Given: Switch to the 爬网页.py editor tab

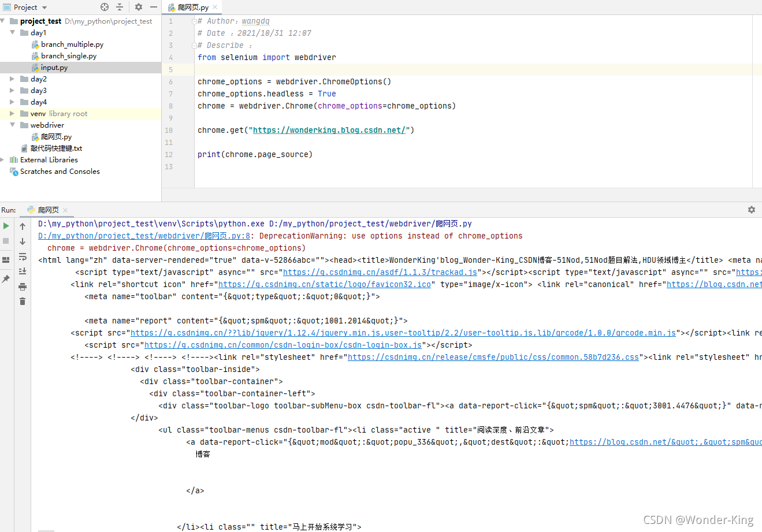Looking at the screenshot, I should click(193, 8).
